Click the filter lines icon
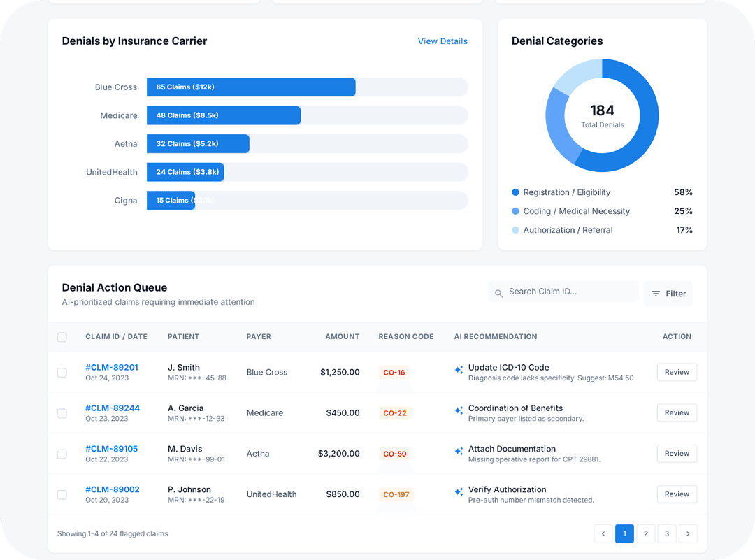This screenshot has height=560, width=755. (656, 294)
